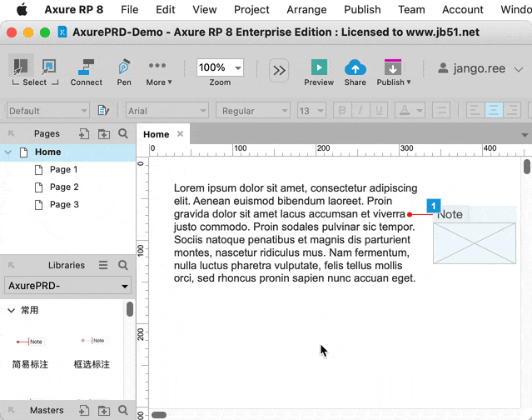Open the Team menu

point(411,9)
